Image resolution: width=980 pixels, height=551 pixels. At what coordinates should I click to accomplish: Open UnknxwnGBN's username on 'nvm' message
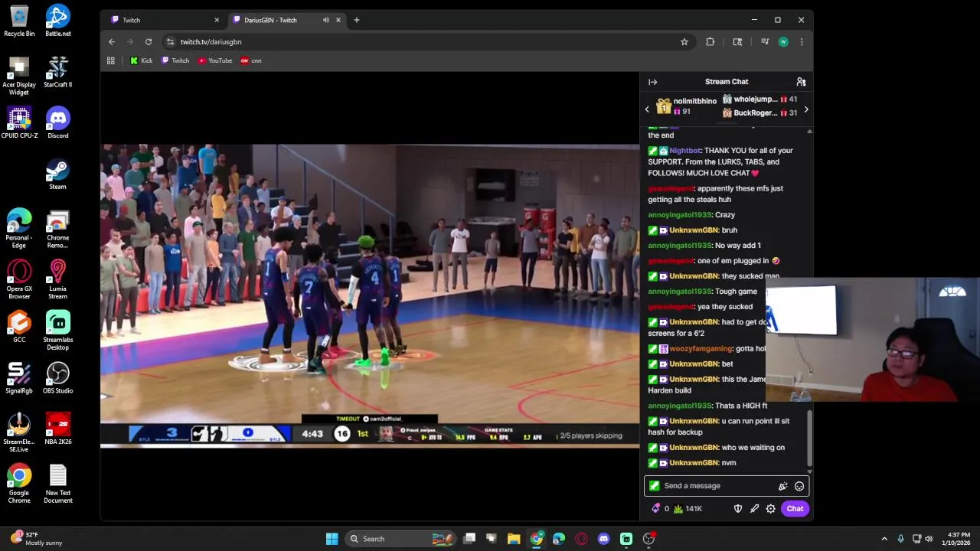click(x=694, y=463)
